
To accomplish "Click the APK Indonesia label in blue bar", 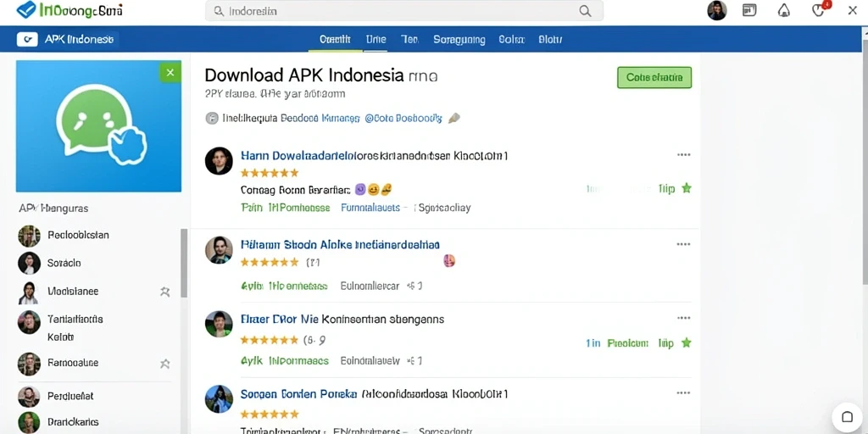I will 79,39.
